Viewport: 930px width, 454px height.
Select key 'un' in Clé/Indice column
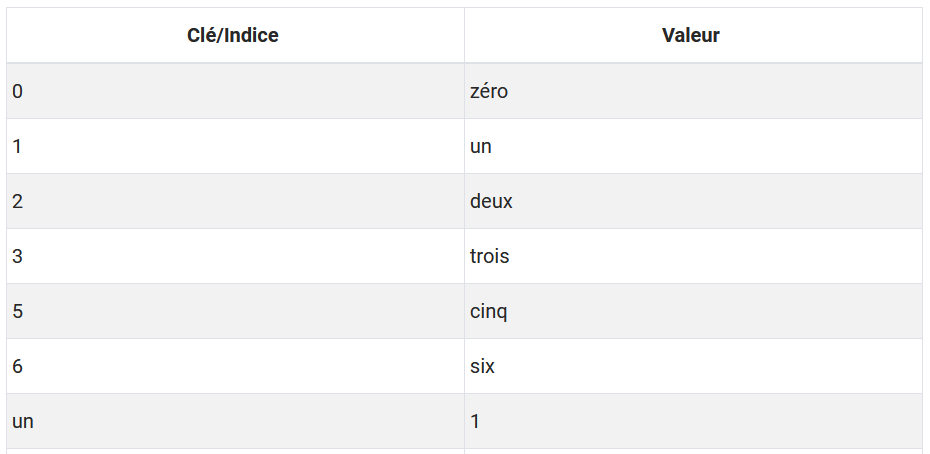[23, 421]
